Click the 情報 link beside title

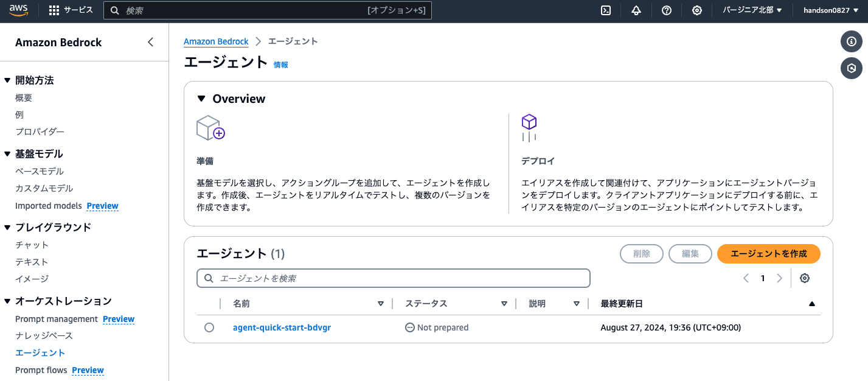tap(281, 65)
